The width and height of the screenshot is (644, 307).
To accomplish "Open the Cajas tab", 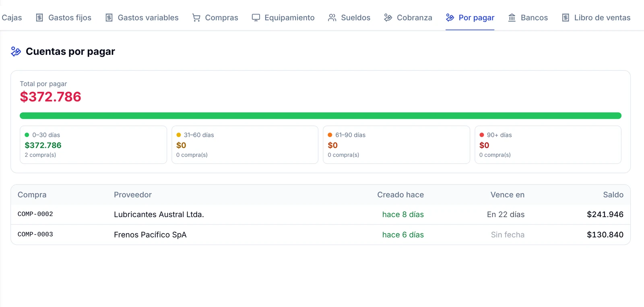I will pyautogui.click(x=11, y=18).
